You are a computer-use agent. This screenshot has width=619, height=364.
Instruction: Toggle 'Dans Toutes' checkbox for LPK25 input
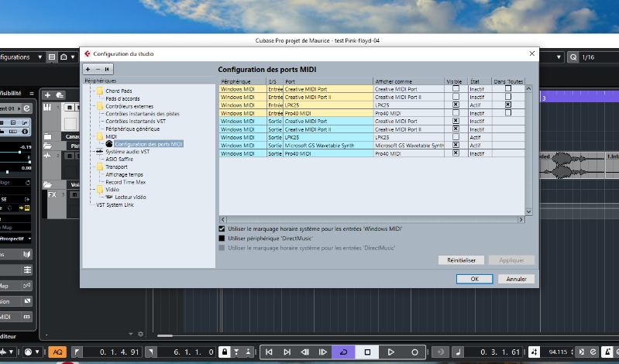click(508, 105)
